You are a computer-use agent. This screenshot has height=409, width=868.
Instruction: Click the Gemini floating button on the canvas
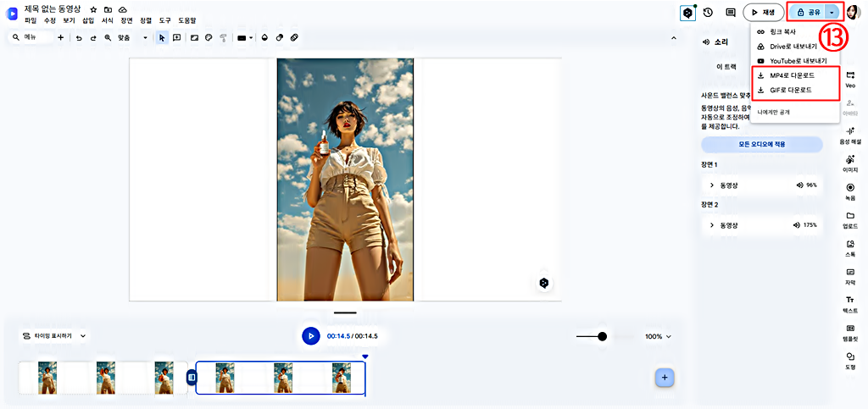coord(544,283)
